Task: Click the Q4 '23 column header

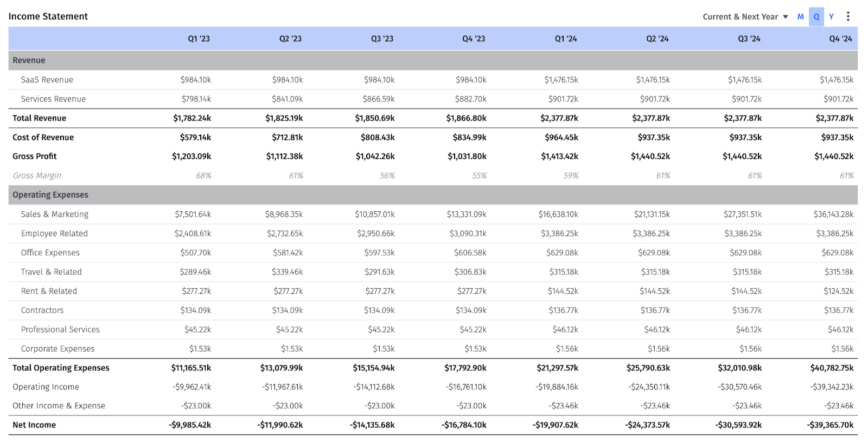Action: [474, 39]
